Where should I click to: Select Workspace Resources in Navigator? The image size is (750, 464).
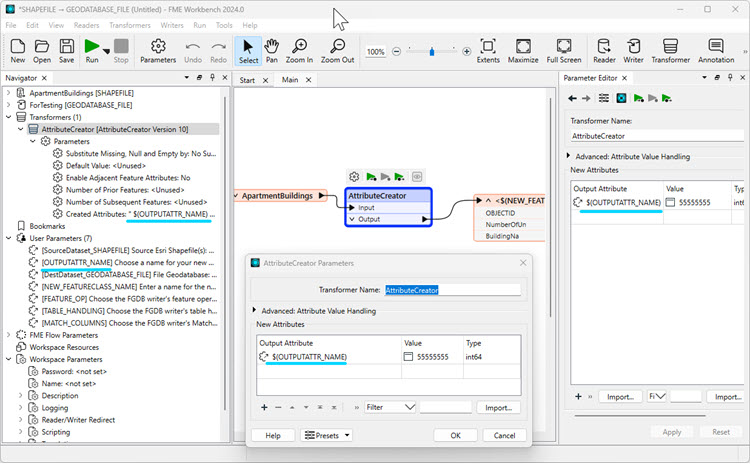pos(64,347)
